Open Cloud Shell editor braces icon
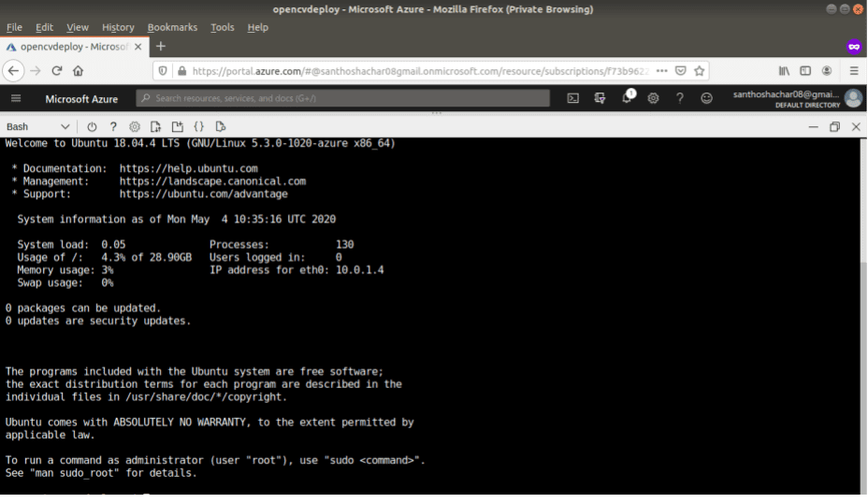The width and height of the screenshot is (868, 503). click(198, 127)
